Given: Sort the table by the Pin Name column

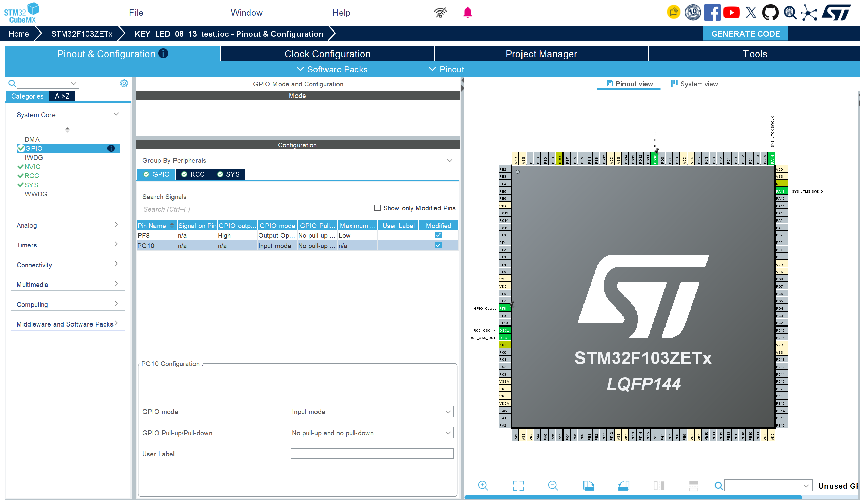Looking at the screenshot, I should click(x=156, y=226).
